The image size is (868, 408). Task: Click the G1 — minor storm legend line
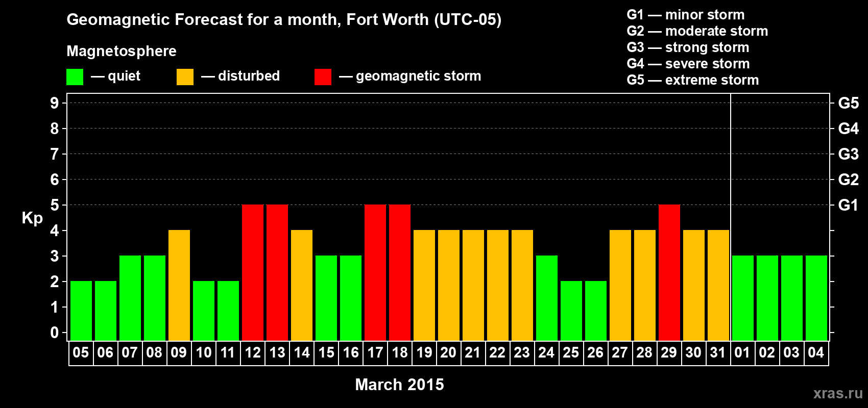click(686, 15)
